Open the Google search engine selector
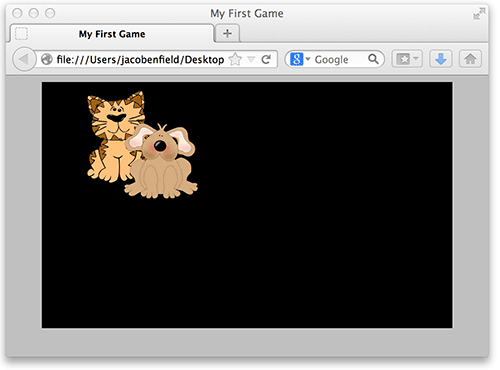Viewport: 500px width, 370px height. point(300,59)
